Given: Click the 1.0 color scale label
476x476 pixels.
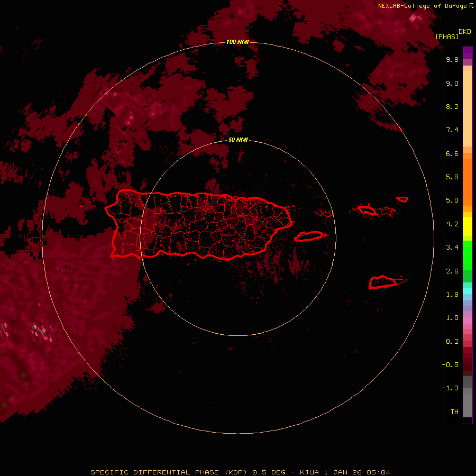Looking at the screenshot, I should (x=452, y=318).
